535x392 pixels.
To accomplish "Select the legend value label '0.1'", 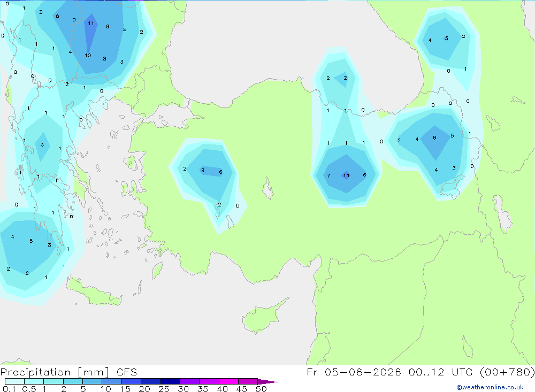I will point(9,389).
